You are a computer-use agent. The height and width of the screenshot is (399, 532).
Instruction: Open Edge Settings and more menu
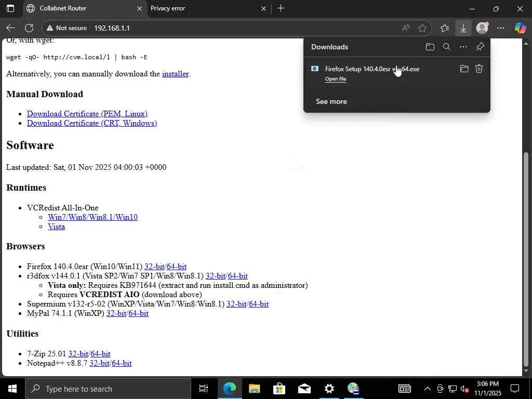(501, 28)
